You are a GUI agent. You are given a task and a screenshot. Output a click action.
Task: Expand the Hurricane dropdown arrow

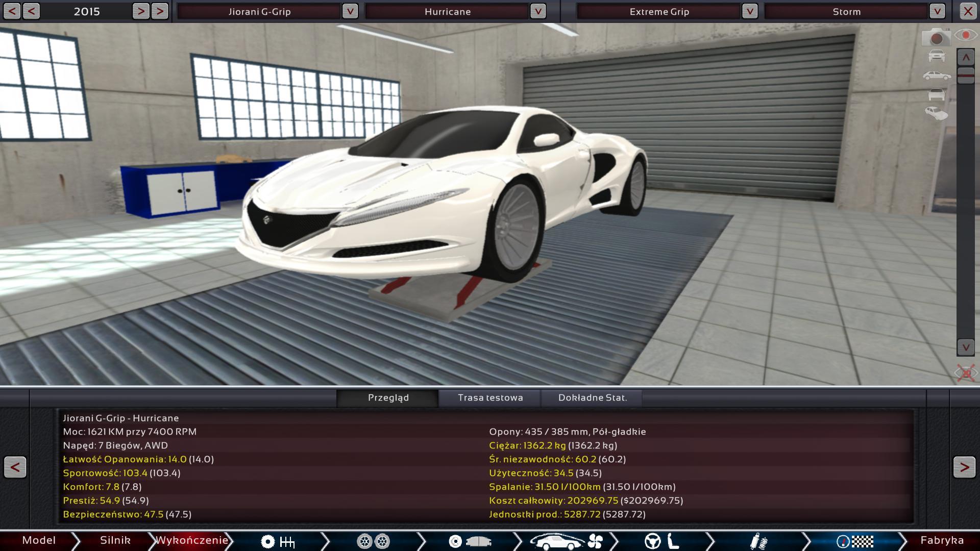coord(538,11)
